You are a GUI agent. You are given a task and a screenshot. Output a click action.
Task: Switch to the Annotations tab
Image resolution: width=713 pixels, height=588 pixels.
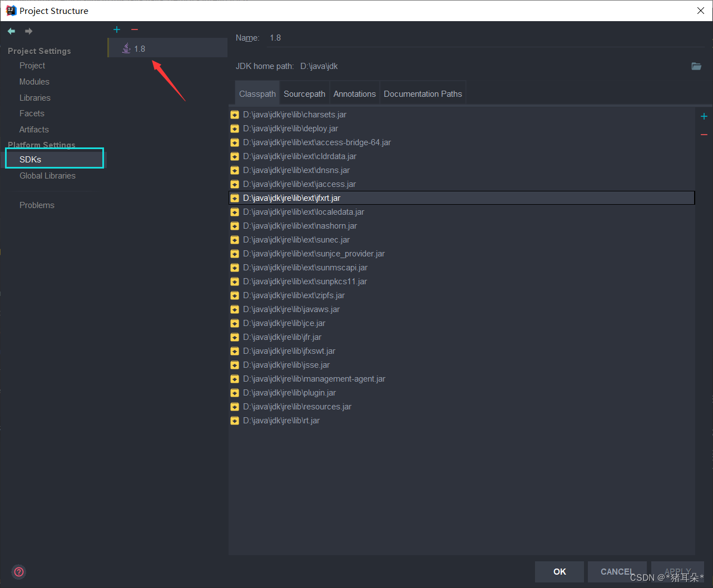click(354, 93)
